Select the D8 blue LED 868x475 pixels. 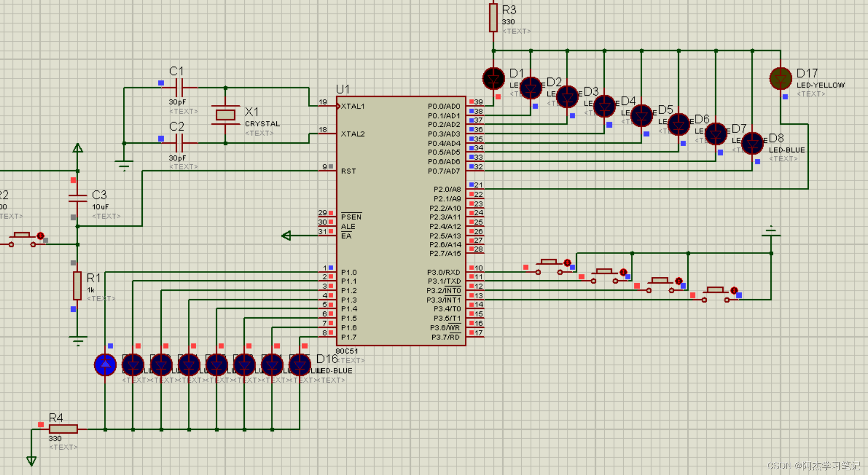[x=752, y=143]
